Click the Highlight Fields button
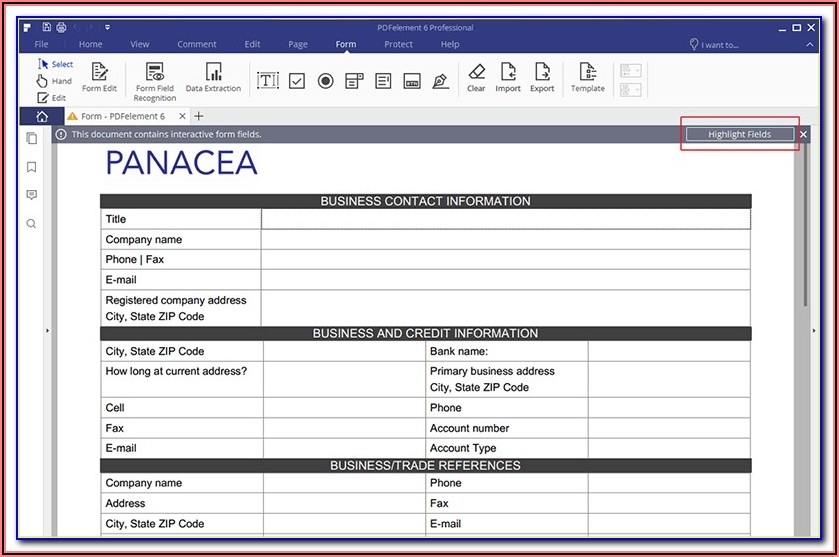The image size is (839, 557). (739, 134)
